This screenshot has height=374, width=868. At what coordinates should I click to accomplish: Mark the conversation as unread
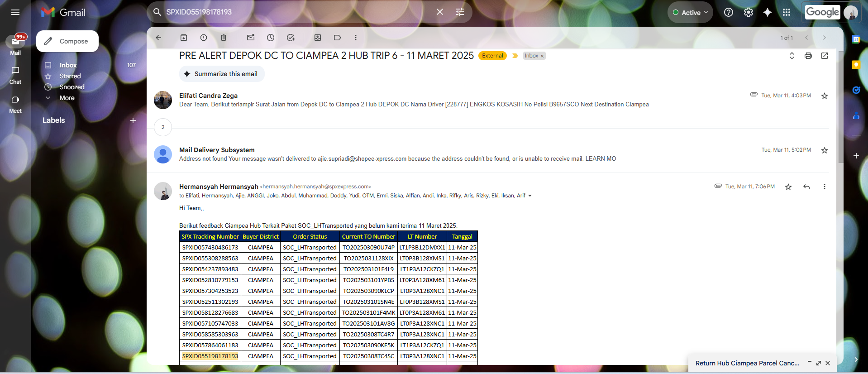pos(251,38)
